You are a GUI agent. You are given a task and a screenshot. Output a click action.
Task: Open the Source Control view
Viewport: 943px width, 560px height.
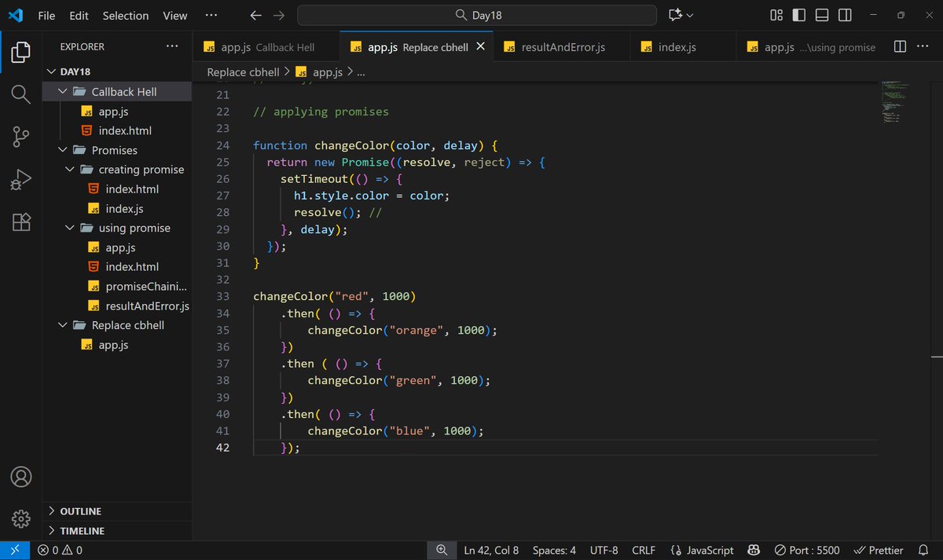pyautogui.click(x=21, y=137)
